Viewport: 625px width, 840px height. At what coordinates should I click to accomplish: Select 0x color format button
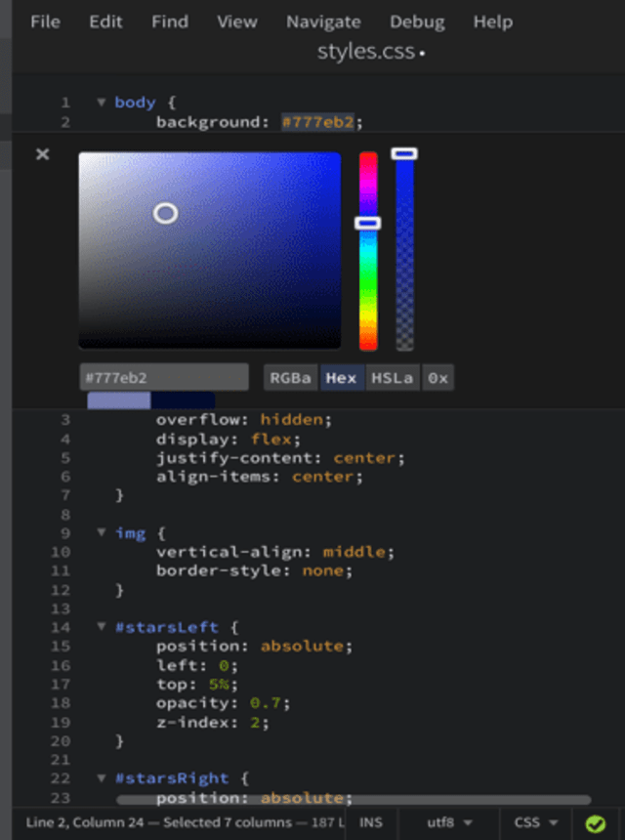437,378
